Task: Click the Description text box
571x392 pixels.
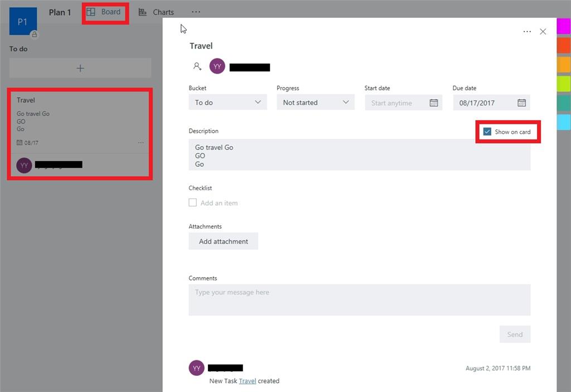Action: pos(360,155)
